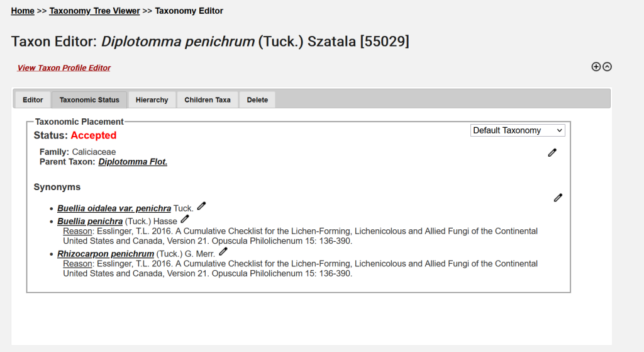Open the Hierarchy tab

point(152,99)
